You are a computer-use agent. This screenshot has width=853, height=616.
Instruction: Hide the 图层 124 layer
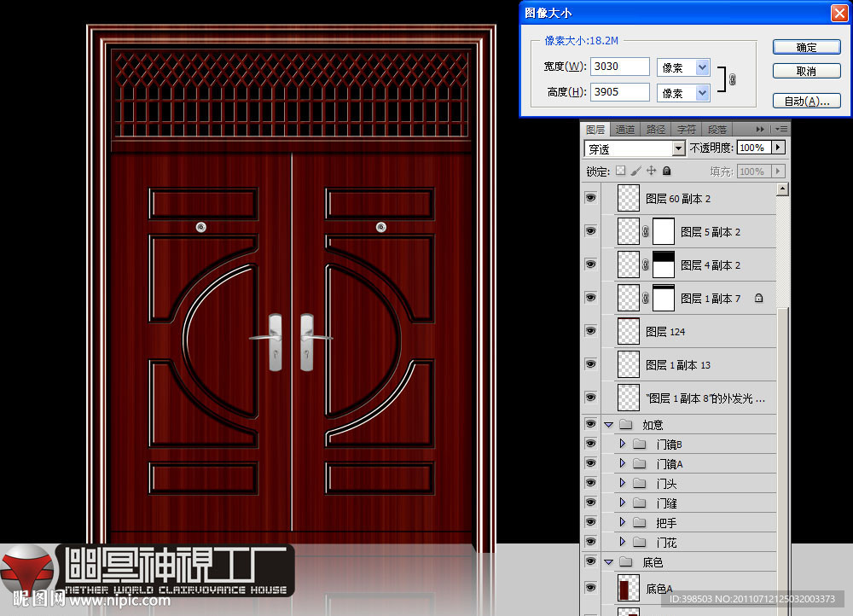[589, 331]
